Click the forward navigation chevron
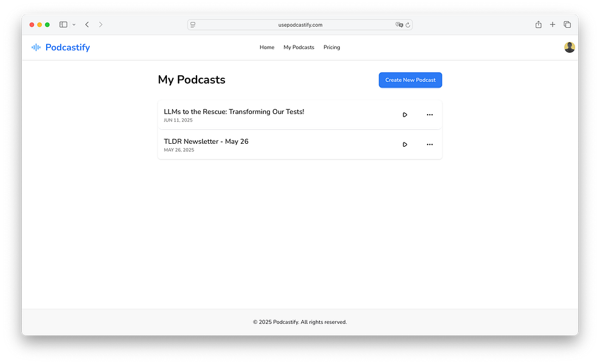This screenshot has height=364, width=600. (x=100, y=24)
